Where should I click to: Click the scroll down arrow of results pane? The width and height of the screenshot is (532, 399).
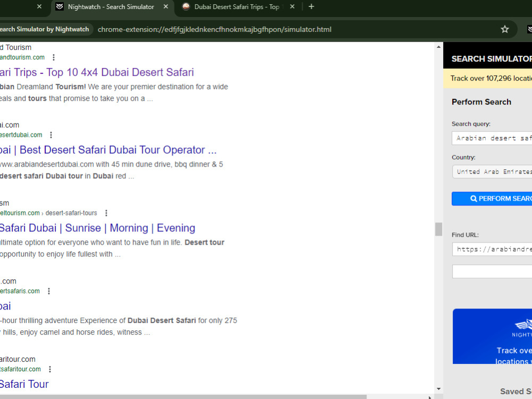coord(439,389)
